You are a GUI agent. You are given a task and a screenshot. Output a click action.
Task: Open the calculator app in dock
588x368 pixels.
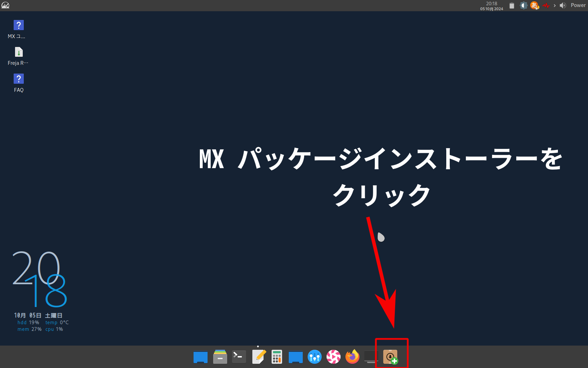pos(277,357)
